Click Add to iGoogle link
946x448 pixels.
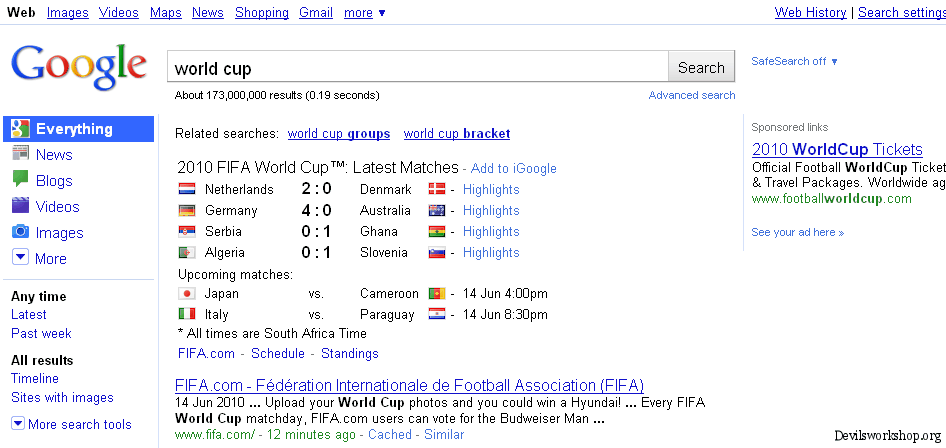(513, 169)
